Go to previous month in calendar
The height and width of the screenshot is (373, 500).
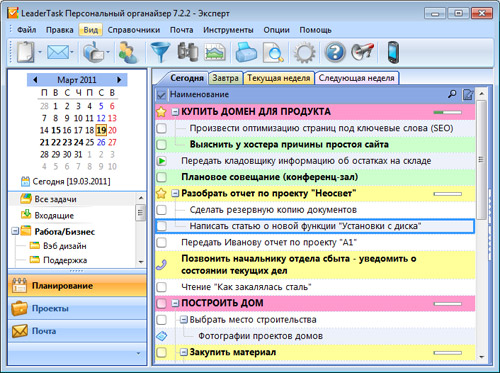tap(35, 80)
